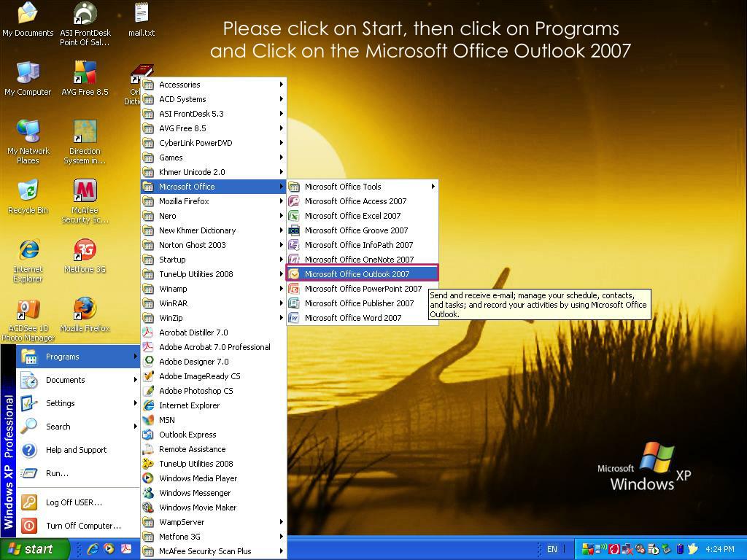Expand the Accessories program group

click(214, 85)
